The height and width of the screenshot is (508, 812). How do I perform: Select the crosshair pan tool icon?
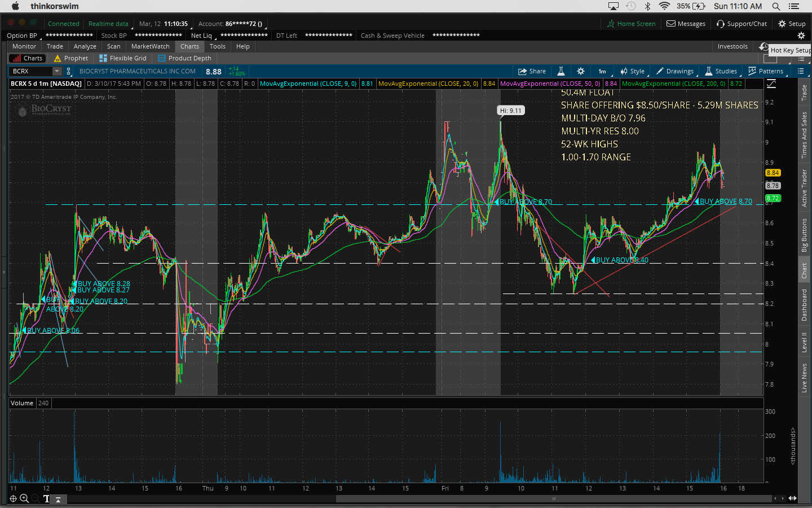[13, 498]
